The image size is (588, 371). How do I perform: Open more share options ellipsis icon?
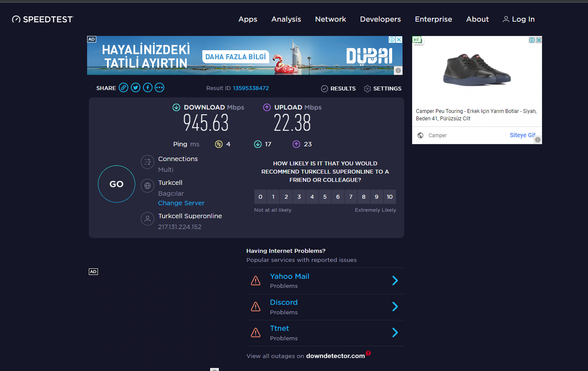pyautogui.click(x=159, y=88)
